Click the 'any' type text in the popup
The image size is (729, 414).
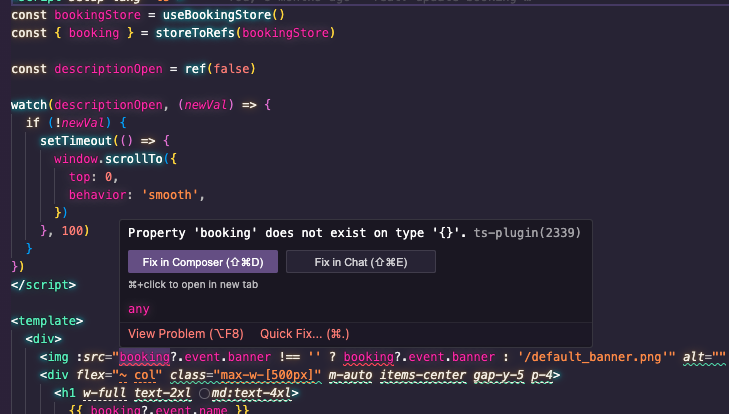point(139,309)
